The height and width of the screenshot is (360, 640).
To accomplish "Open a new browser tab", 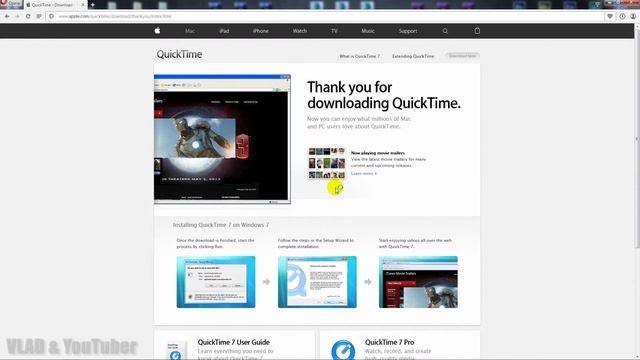I will 93,5.
